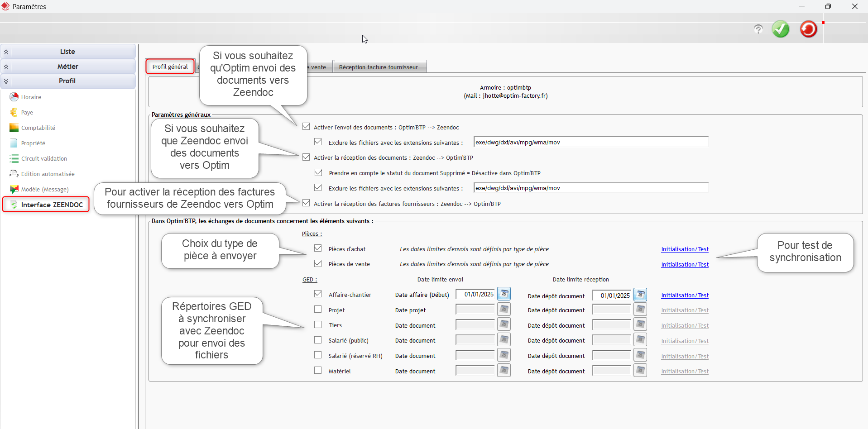Click Initialisation/Test link for Pièces d'achat
This screenshot has width=868, height=429.
(x=685, y=249)
